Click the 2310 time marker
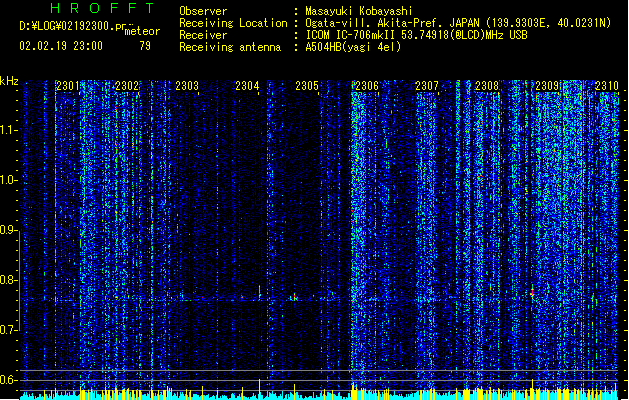Image resolution: width=629 pixels, height=400 pixels. click(607, 86)
